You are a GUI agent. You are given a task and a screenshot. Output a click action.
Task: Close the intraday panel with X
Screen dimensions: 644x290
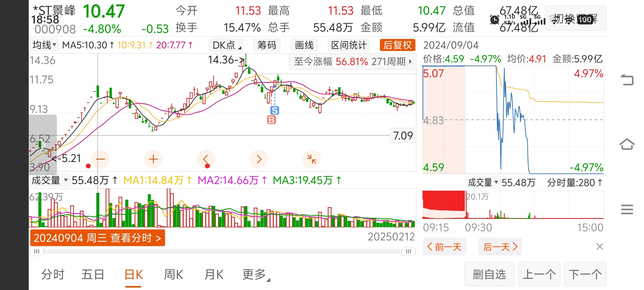coord(599,247)
